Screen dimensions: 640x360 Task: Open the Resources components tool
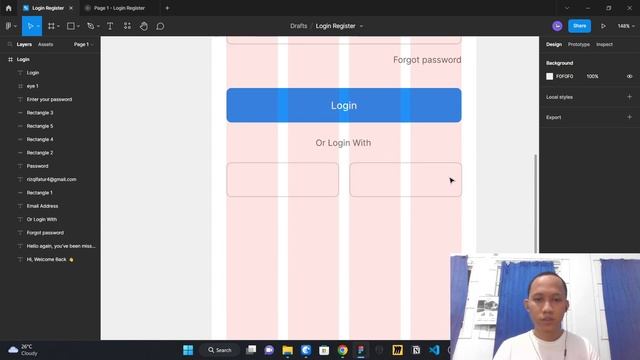(x=127, y=26)
